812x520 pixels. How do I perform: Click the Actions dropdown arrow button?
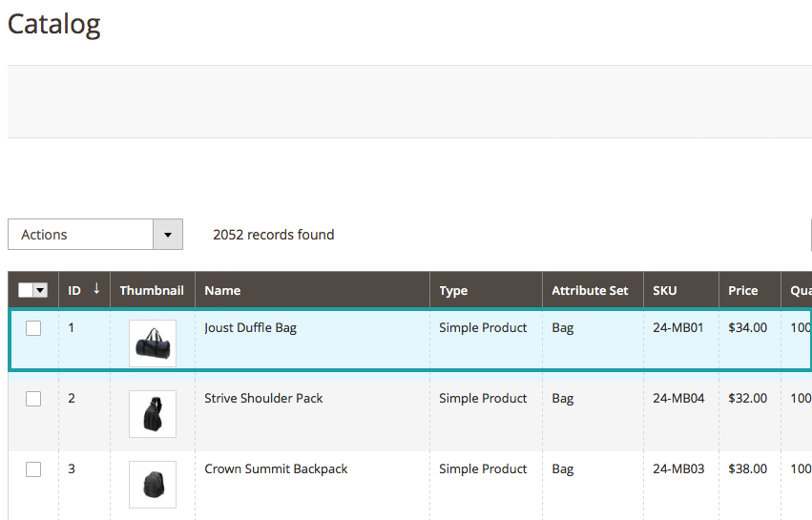(x=168, y=235)
